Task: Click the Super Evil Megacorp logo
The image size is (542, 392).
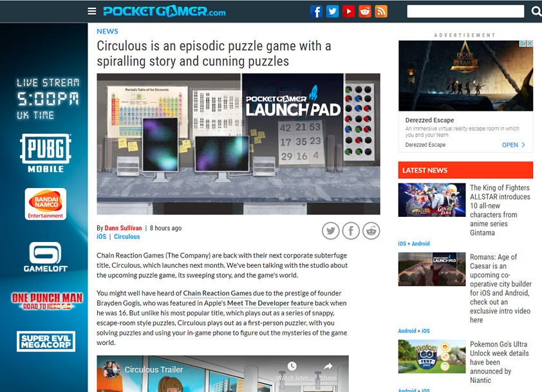Action: coord(46,342)
